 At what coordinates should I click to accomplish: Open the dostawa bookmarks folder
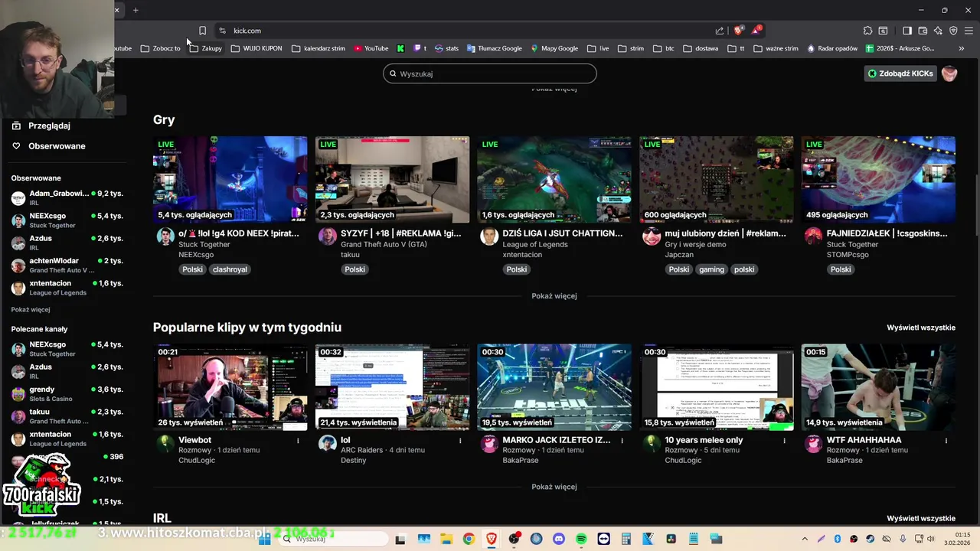(701, 48)
